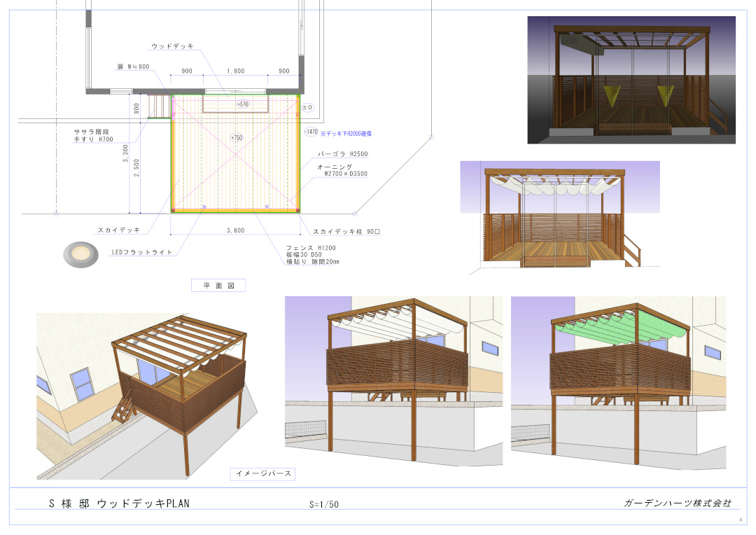Select the ガーデンハーツ株式会社 company name
This screenshot has height=535, width=756.
point(678,503)
